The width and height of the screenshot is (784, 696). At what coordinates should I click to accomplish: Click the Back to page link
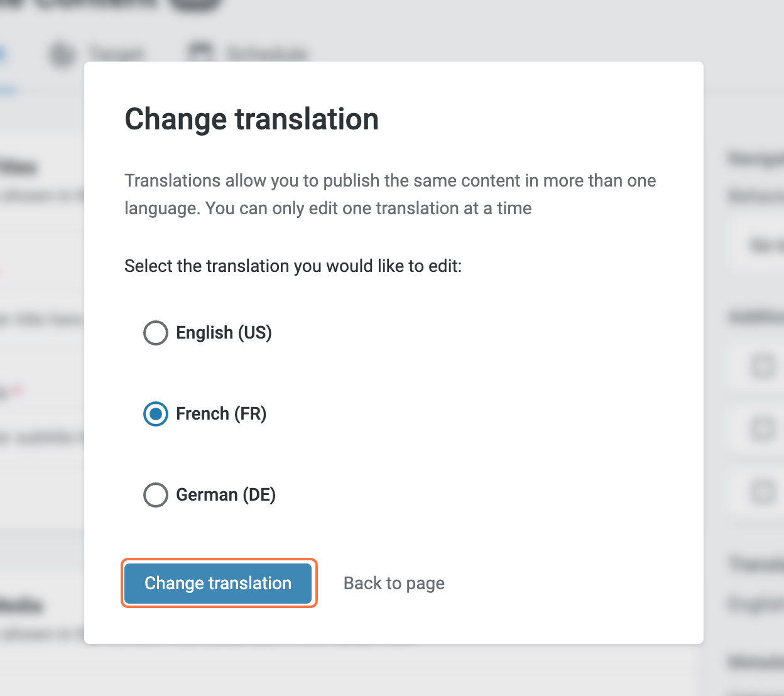394,584
